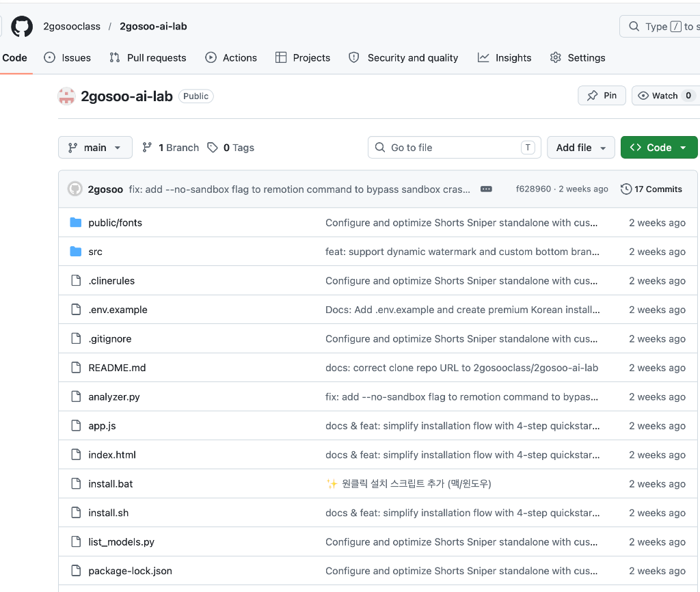Screen dimensions: 700x592
Task: Switch to the Issues tab
Action: point(68,57)
